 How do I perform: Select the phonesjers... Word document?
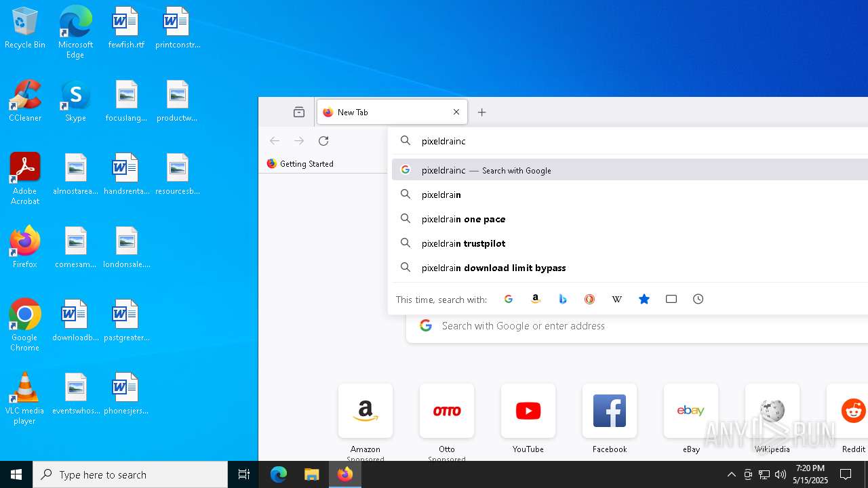click(126, 394)
